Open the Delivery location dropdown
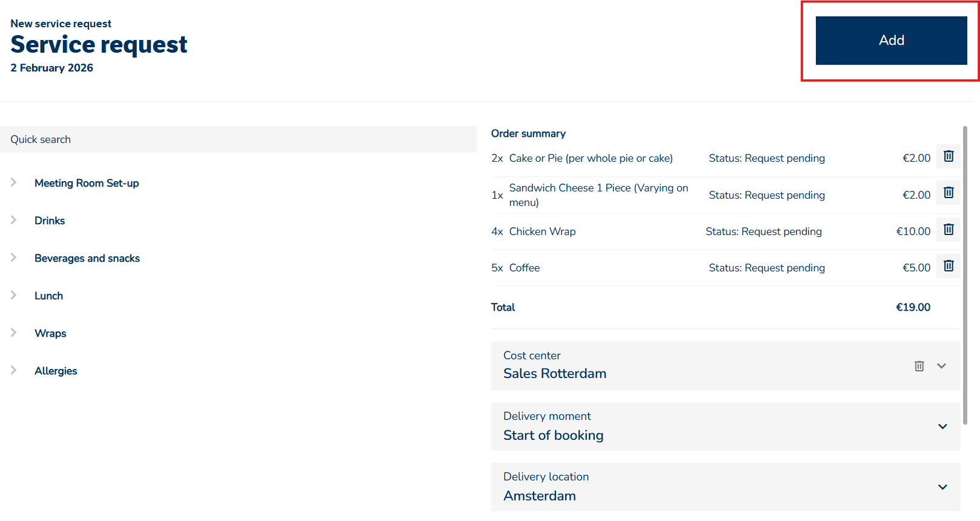Viewport: 980px width, 521px height. click(942, 487)
